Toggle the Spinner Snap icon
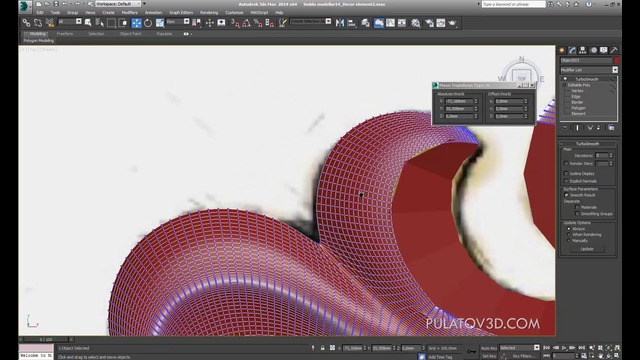Viewport: 640px width, 360px height. [x=269, y=23]
